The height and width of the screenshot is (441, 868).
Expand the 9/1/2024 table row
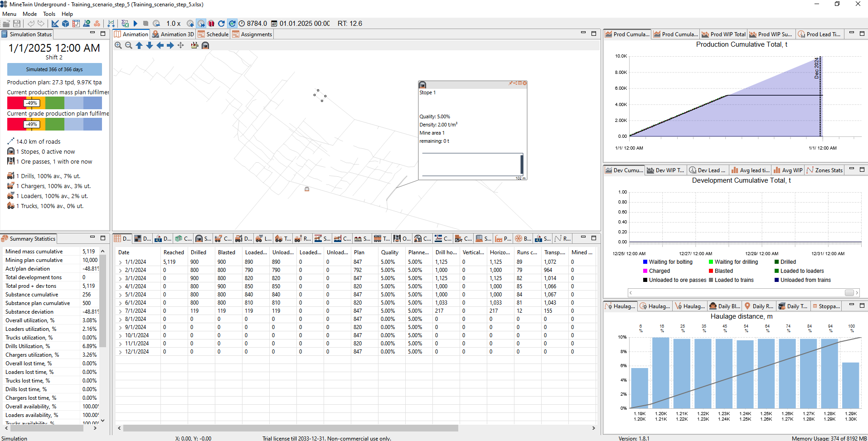pyautogui.click(x=121, y=327)
